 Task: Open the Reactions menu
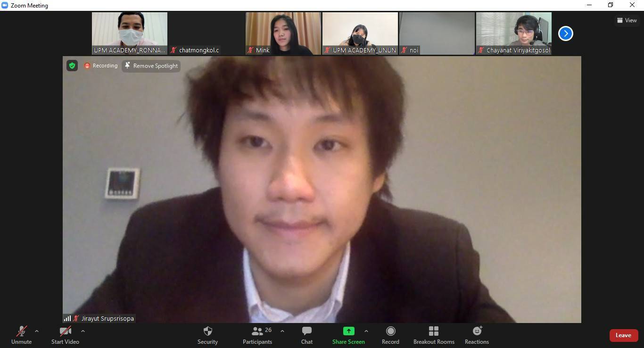click(477, 335)
